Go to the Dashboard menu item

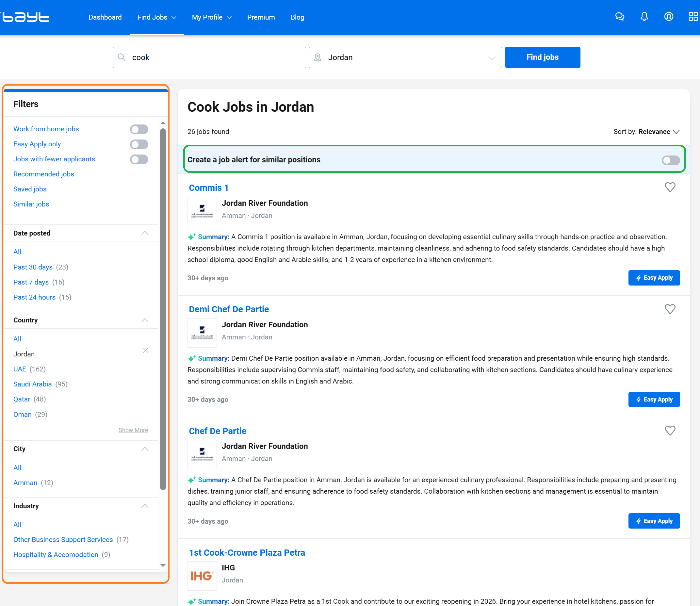pyautogui.click(x=105, y=17)
